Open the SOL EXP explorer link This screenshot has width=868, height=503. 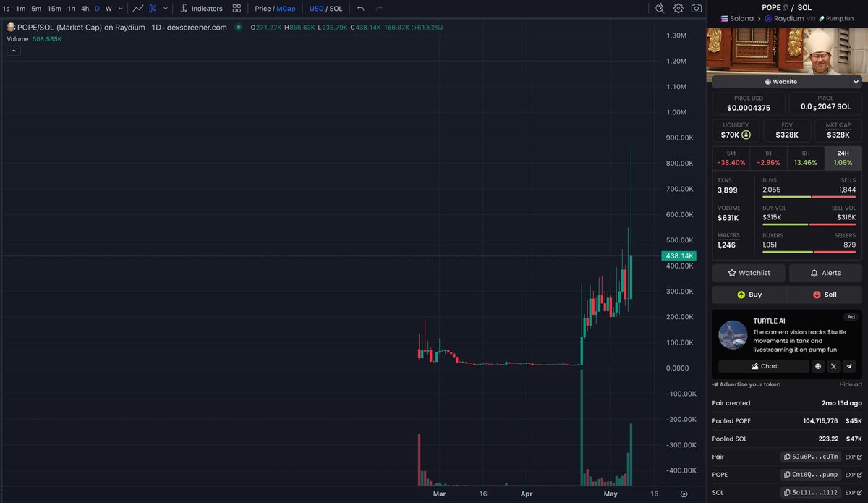[854, 493]
